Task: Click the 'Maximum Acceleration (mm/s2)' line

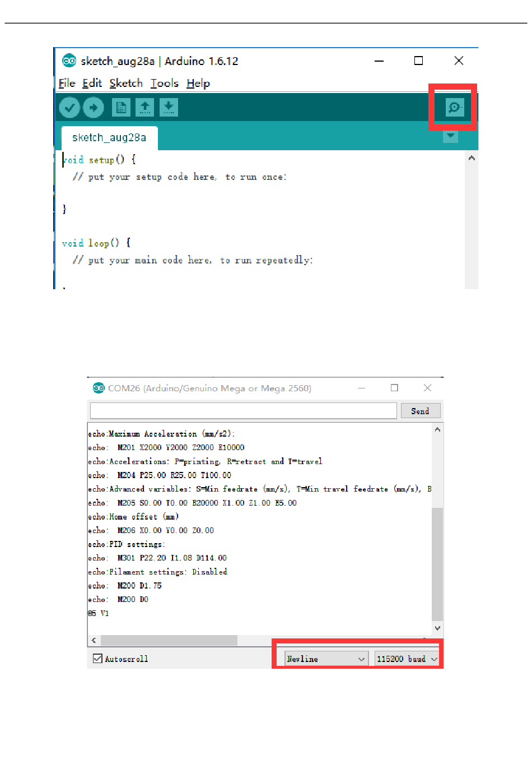Action: click(161, 434)
